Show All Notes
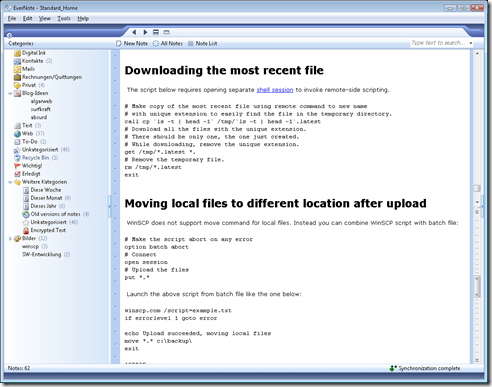492x387 pixels. tap(168, 43)
